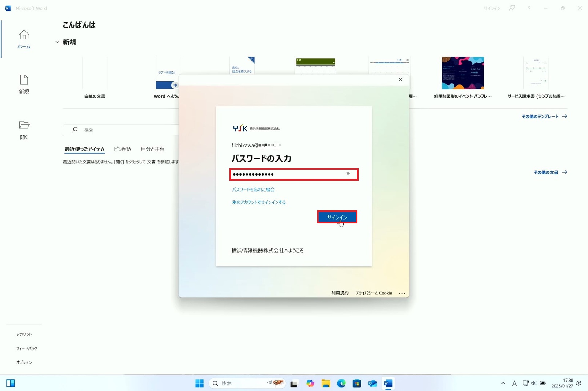Viewport: 588px width, 391px height.
Task: Open the clock showing 17:38
Action: click(562, 383)
